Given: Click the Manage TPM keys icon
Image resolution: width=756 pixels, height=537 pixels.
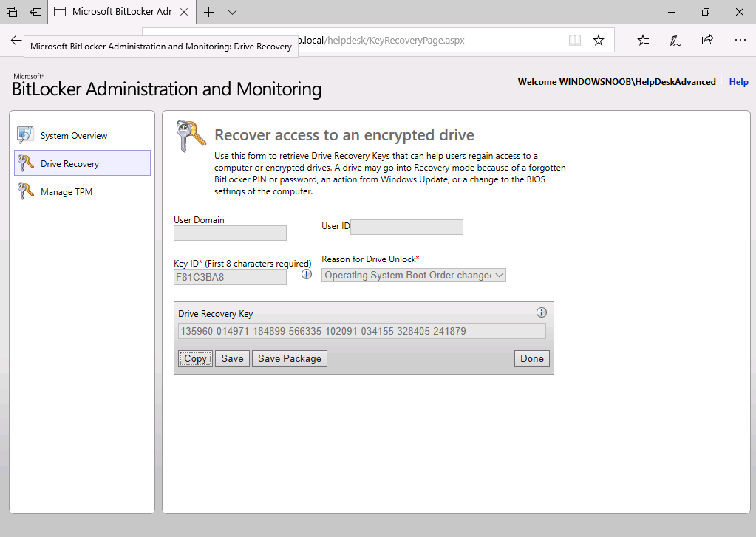Looking at the screenshot, I should [x=26, y=191].
